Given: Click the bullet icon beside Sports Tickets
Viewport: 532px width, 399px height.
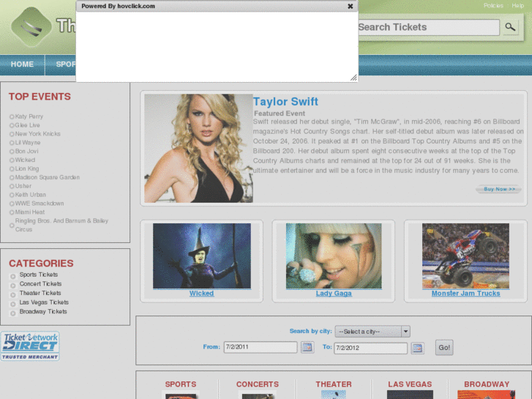Looking at the screenshot, I should point(13,277).
